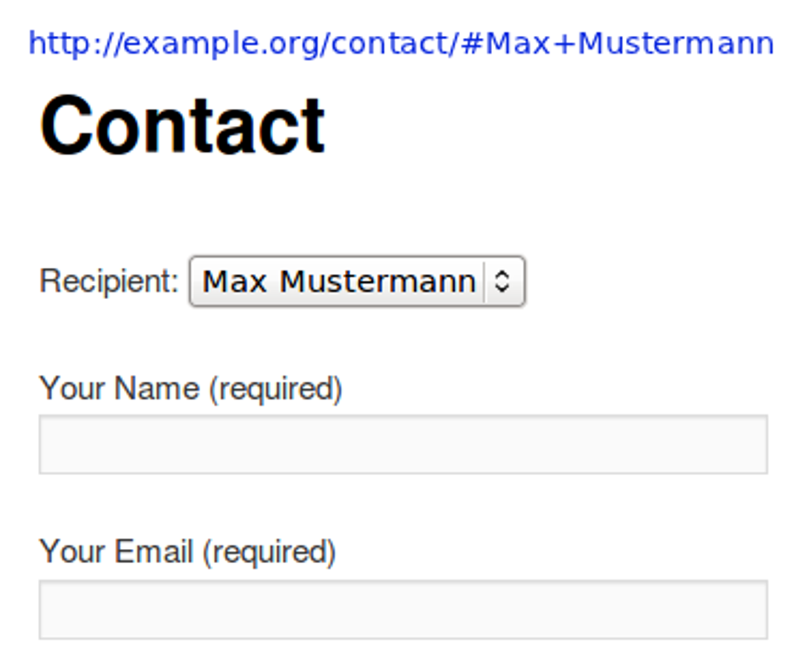Click the Contact page heading
This screenshot has width=794, height=672.
pyautogui.click(x=182, y=126)
